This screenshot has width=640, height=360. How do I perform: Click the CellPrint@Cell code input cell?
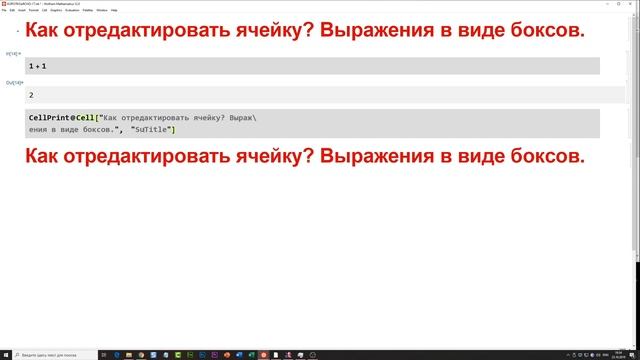pyautogui.click(x=312, y=123)
